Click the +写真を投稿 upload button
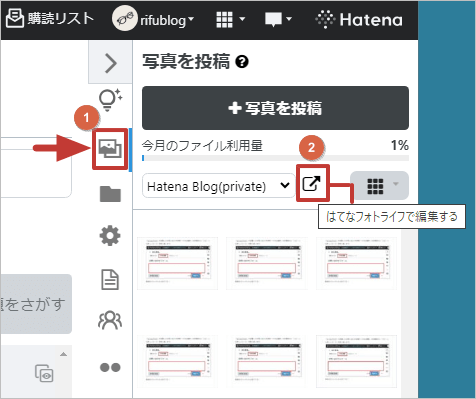The width and height of the screenshot is (476, 399). (275, 108)
